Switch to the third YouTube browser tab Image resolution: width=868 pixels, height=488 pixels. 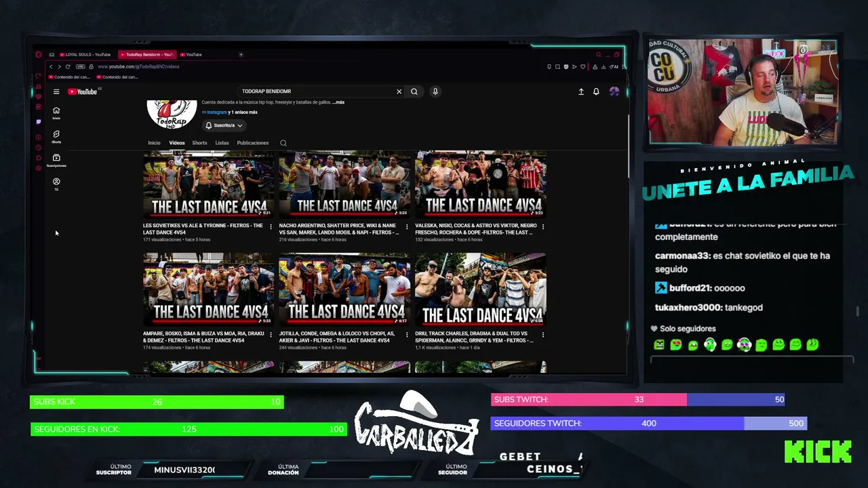(x=191, y=54)
